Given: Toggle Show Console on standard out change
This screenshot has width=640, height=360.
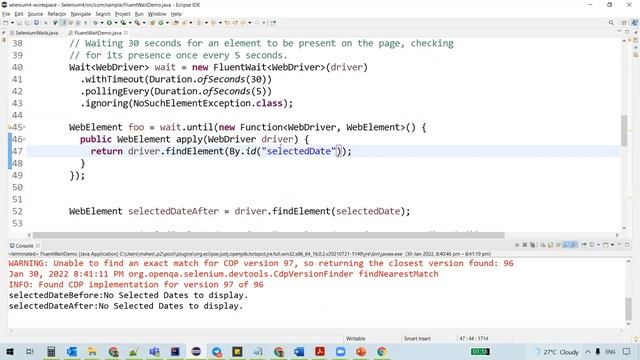Looking at the screenshot, I should tap(567, 245).
